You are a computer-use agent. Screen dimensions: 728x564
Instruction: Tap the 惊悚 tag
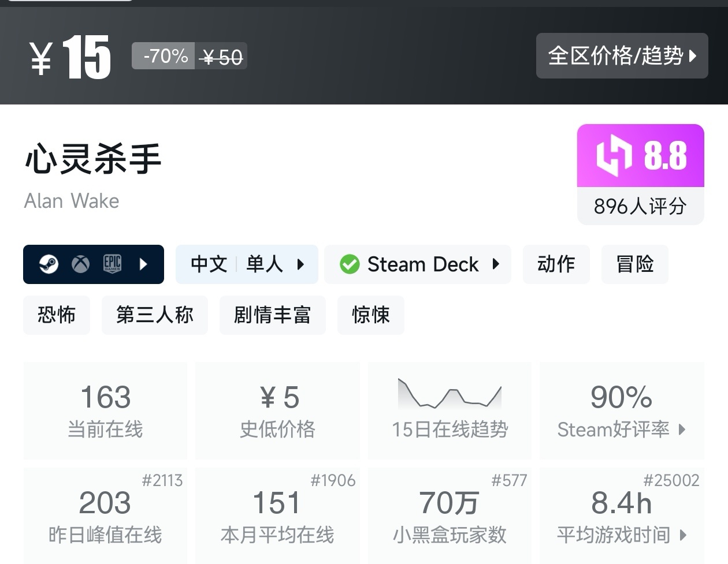point(370,315)
